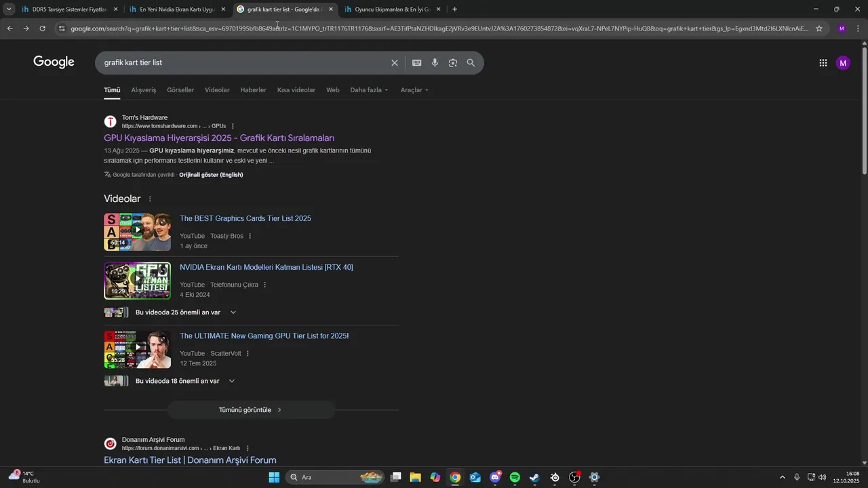Play the Toasty Bros video thumbnail
Viewport: 868px width, 488px height.
coord(137,232)
